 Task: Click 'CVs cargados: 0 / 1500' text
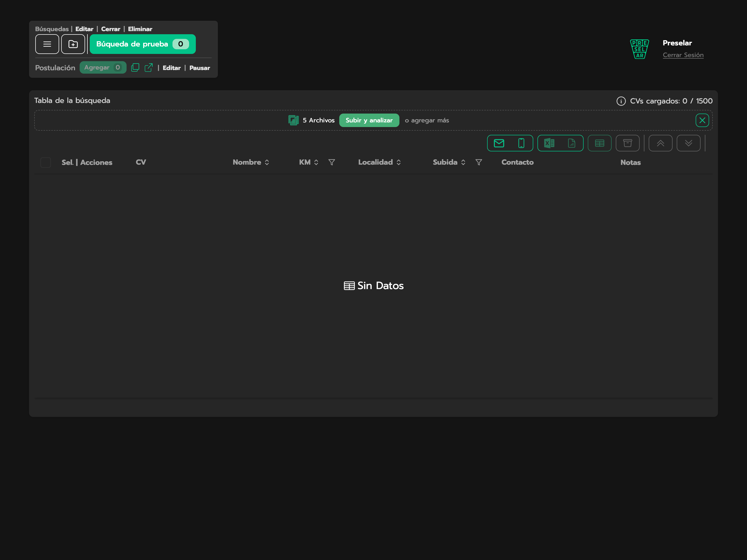point(671,101)
